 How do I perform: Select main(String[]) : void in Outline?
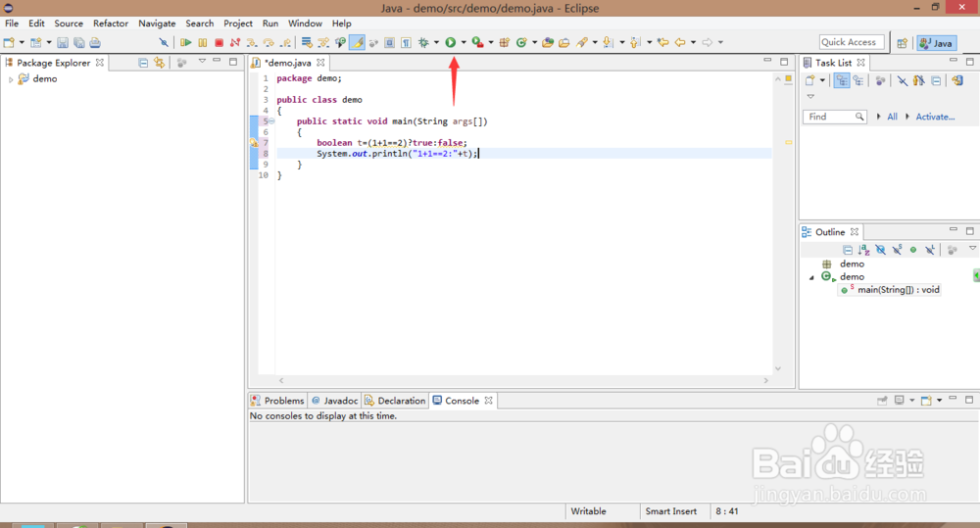890,290
